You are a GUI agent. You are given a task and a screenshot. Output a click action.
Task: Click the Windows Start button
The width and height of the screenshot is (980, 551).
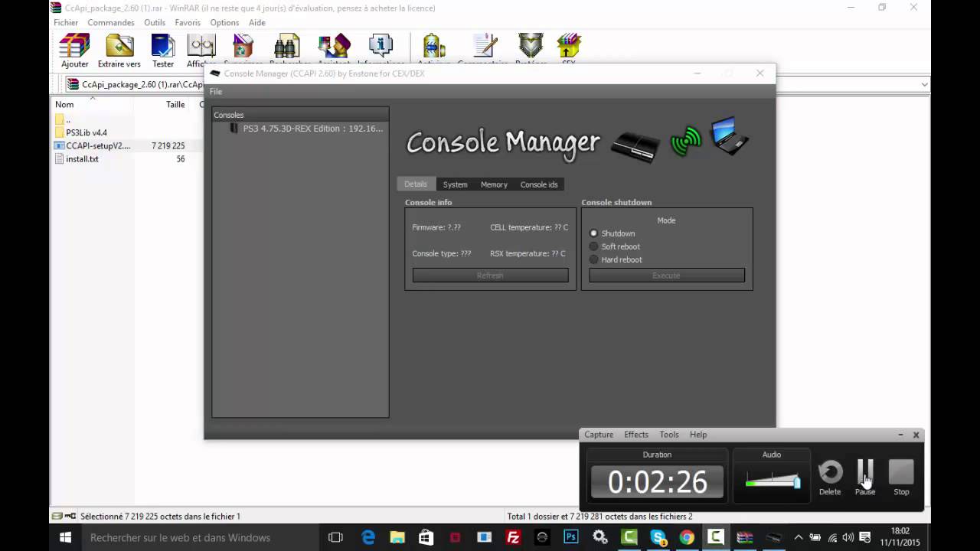65,537
